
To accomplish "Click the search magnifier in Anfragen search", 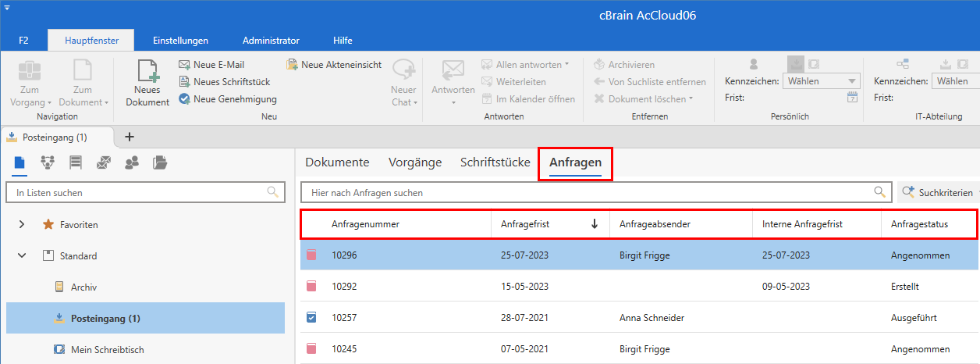I will click(x=879, y=192).
